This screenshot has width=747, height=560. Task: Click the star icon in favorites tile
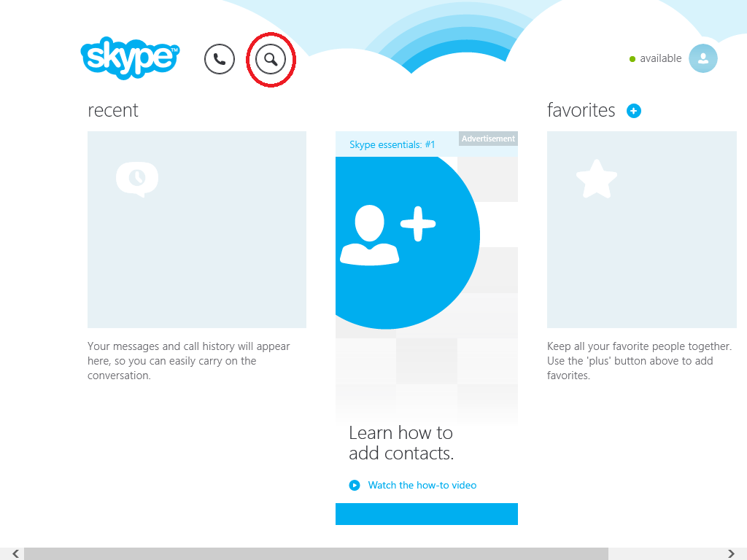click(x=597, y=179)
